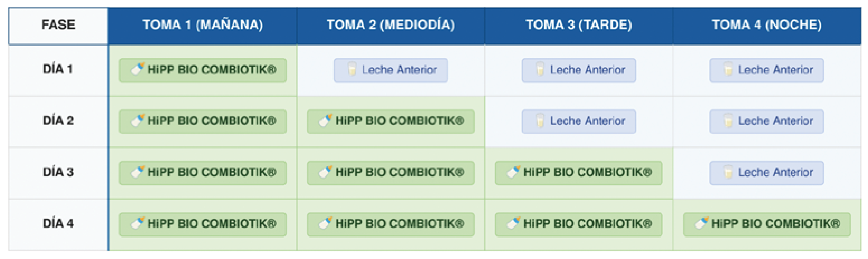Click the milk glass icon in Día 1 Toma 3
The image size is (868, 259).
point(539,70)
